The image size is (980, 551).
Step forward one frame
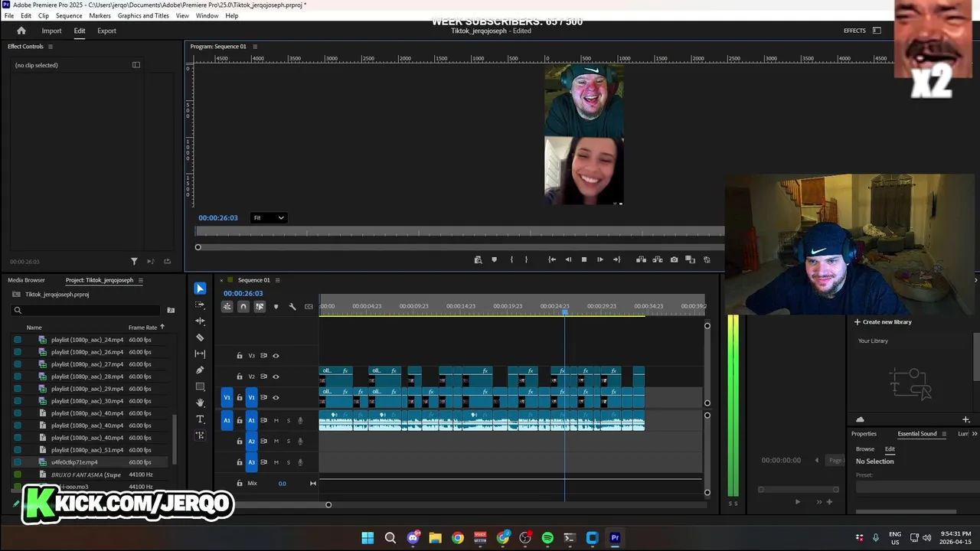pos(599,259)
